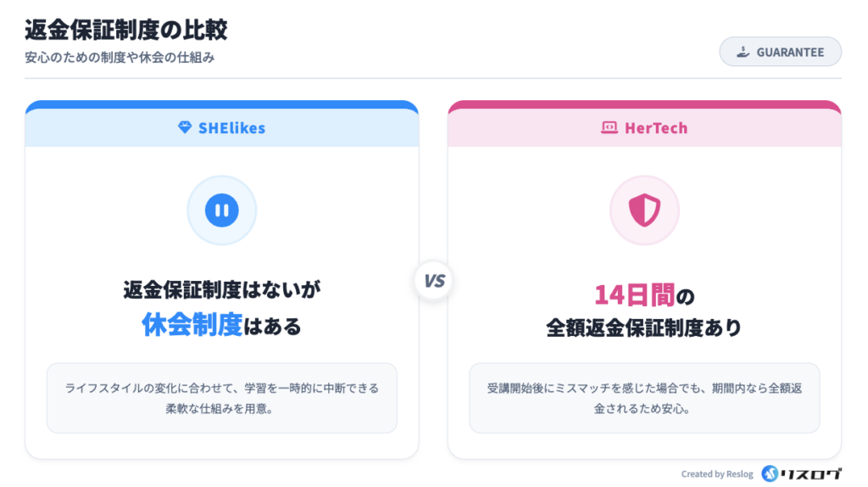The width and height of the screenshot is (868, 487).
Task: Select the HerTech header label
Action: tap(655, 128)
